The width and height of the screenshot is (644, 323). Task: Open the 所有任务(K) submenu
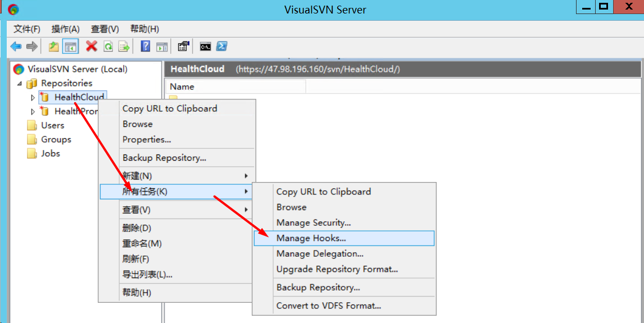pyautogui.click(x=176, y=192)
